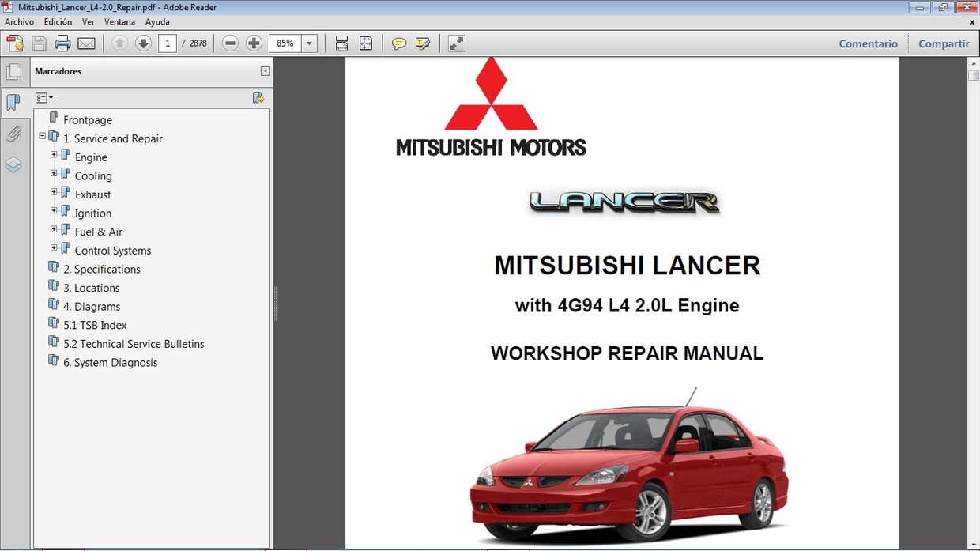Viewport: 980px width, 551px height.
Task: Go to next page arrow
Action: pyautogui.click(x=143, y=43)
